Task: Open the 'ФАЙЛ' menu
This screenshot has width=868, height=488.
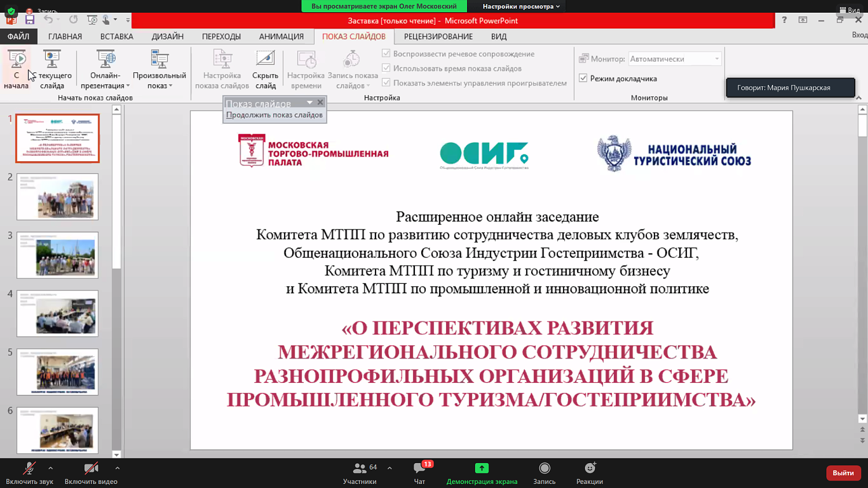Action: [x=19, y=36]
